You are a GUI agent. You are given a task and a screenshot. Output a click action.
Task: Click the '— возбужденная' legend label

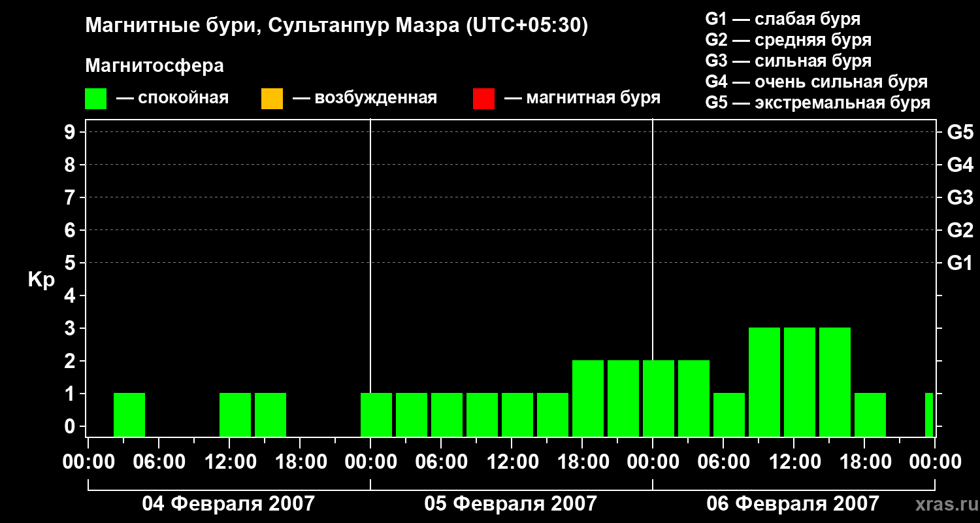[x=365, y=98]
